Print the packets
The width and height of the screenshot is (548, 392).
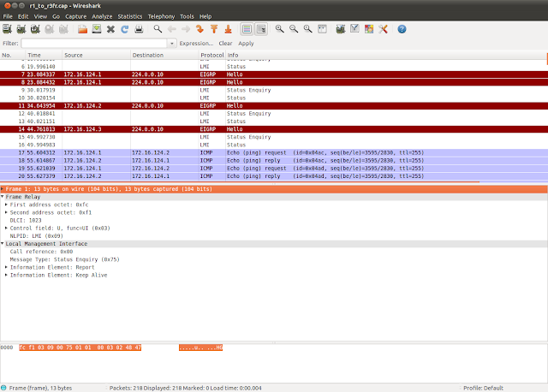(139, 29)
